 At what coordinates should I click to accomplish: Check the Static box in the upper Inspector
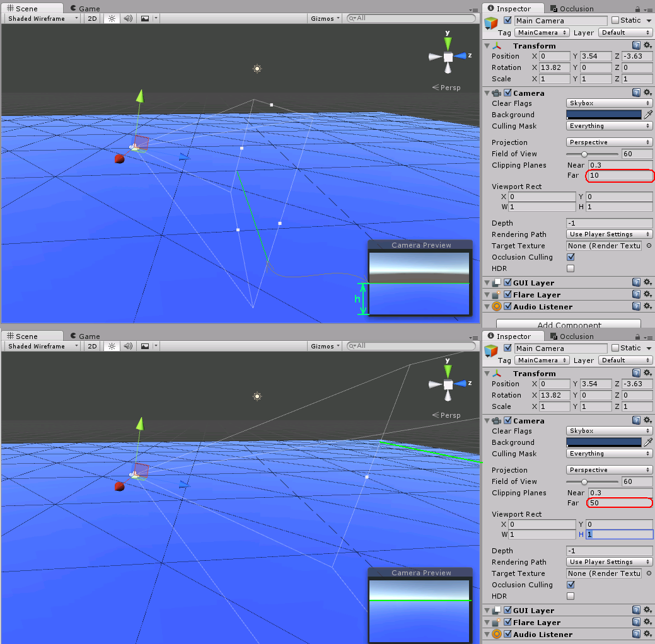tap(615, 21)
